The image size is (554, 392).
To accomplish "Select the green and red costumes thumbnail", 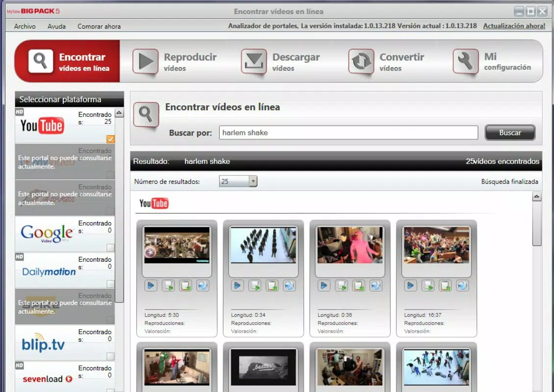I will pyautogui.click(x=176, y=367).
